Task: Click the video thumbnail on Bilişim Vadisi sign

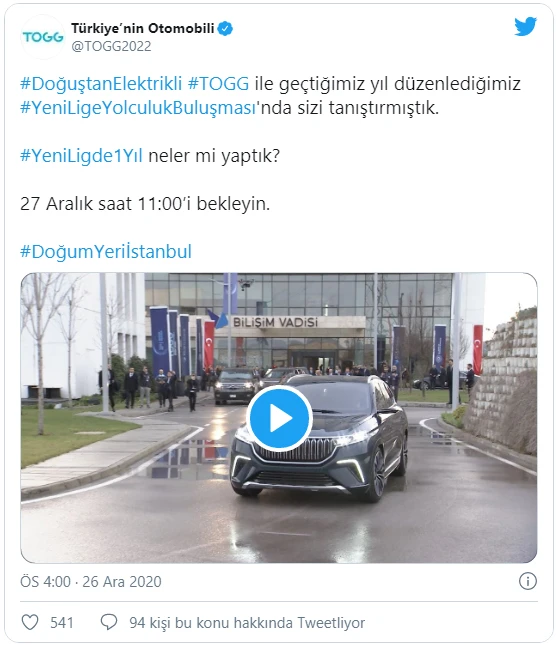Action: tap(276, 322)
